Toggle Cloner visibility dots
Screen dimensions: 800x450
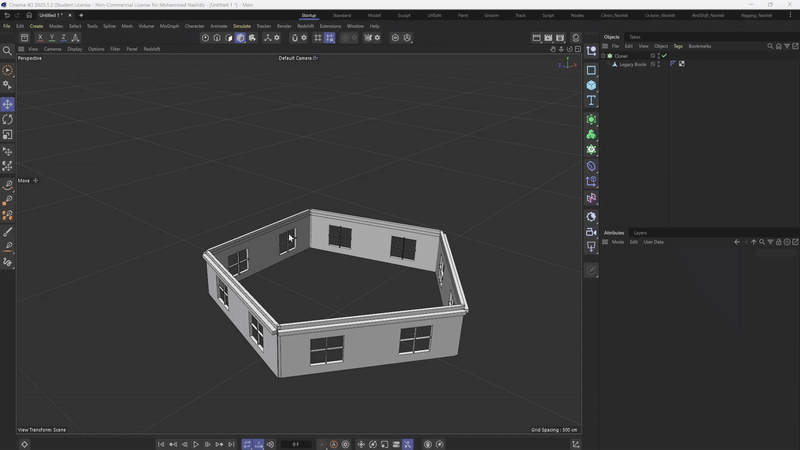pyautogui.click(x=658, y=56)
